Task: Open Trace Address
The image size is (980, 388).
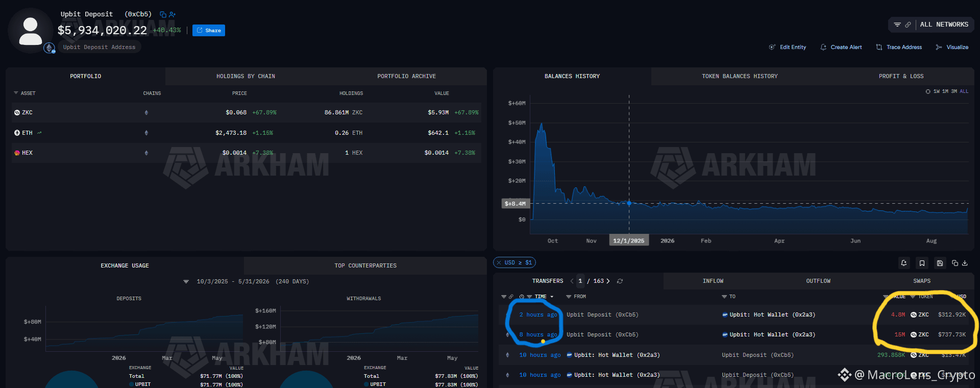Action: [899, 47]
